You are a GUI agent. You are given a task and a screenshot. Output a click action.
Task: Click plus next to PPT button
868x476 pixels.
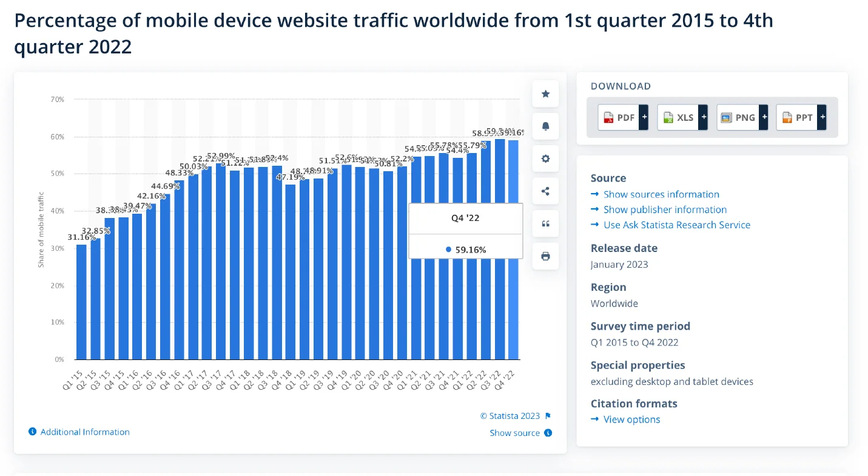[822, 117]
